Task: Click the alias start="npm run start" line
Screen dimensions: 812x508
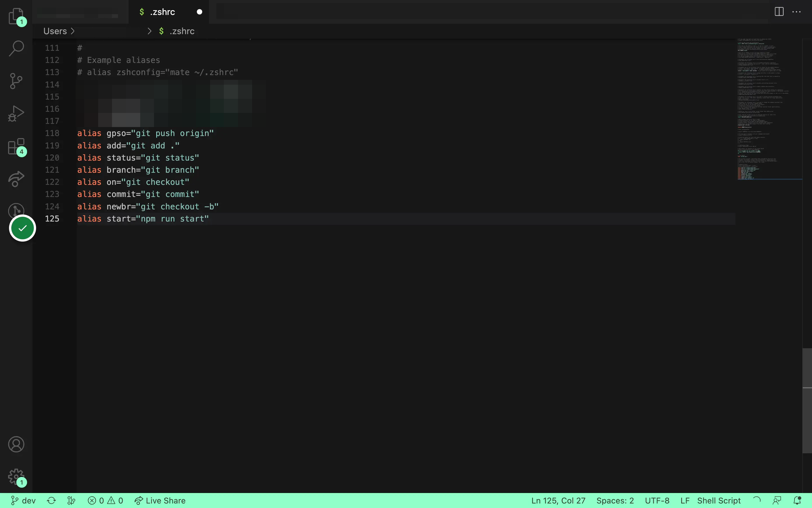Action: pos(143,219)
